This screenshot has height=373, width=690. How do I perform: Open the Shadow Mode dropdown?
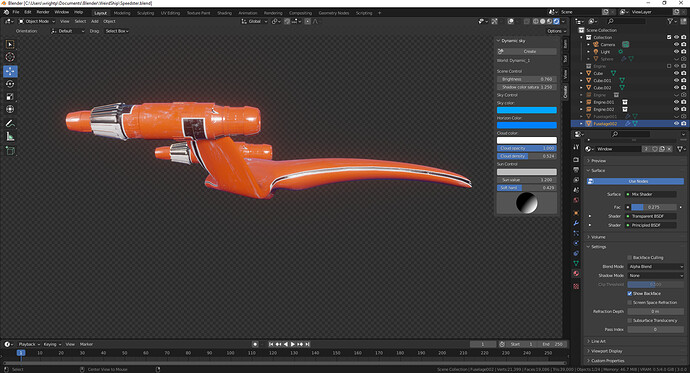(656, 276)
